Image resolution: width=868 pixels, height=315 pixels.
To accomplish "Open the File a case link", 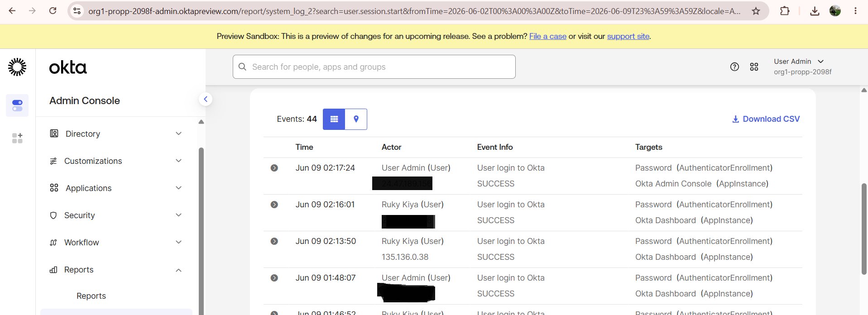I will [x=548, y=36].
